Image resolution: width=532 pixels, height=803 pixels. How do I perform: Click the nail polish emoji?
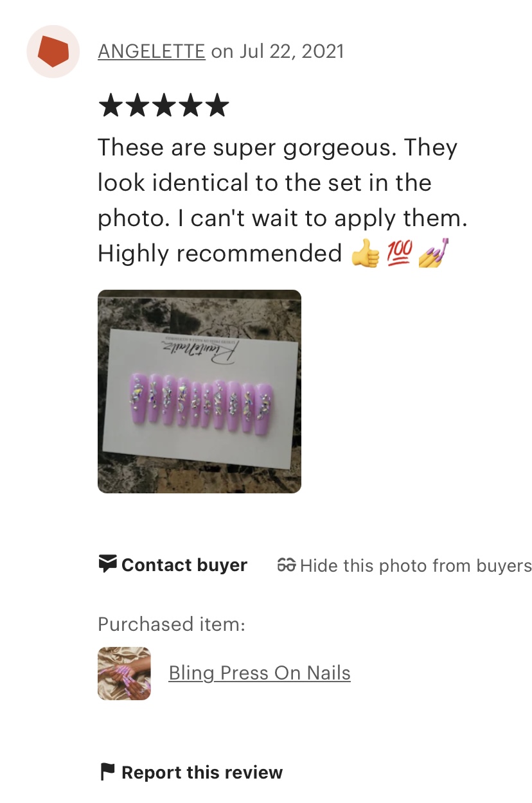[x=433, y=253]
